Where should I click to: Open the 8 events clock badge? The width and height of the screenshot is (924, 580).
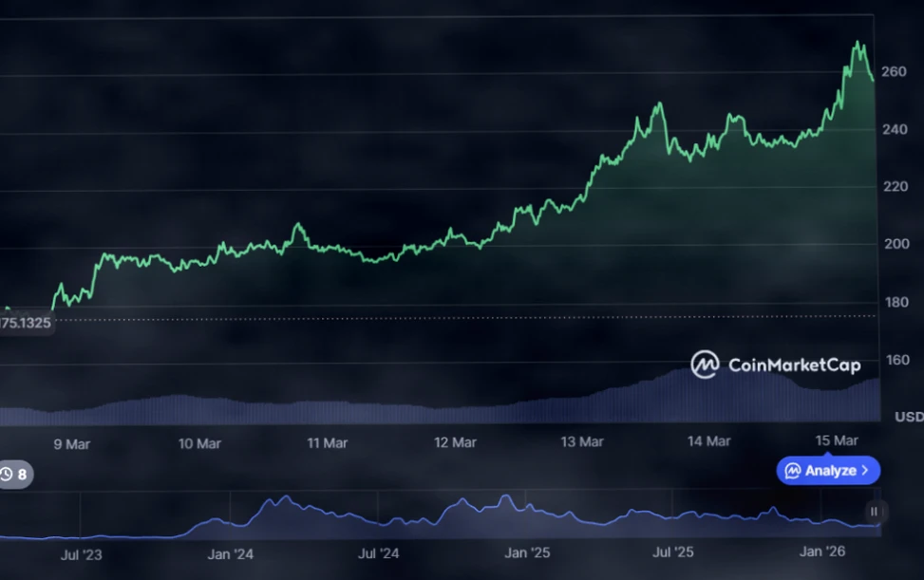point(15,474)
